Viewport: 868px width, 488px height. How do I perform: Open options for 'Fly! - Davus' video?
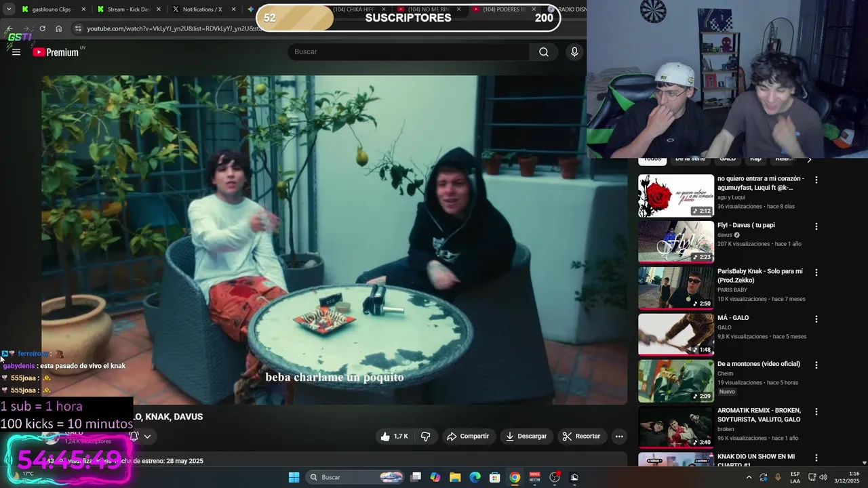816,226
